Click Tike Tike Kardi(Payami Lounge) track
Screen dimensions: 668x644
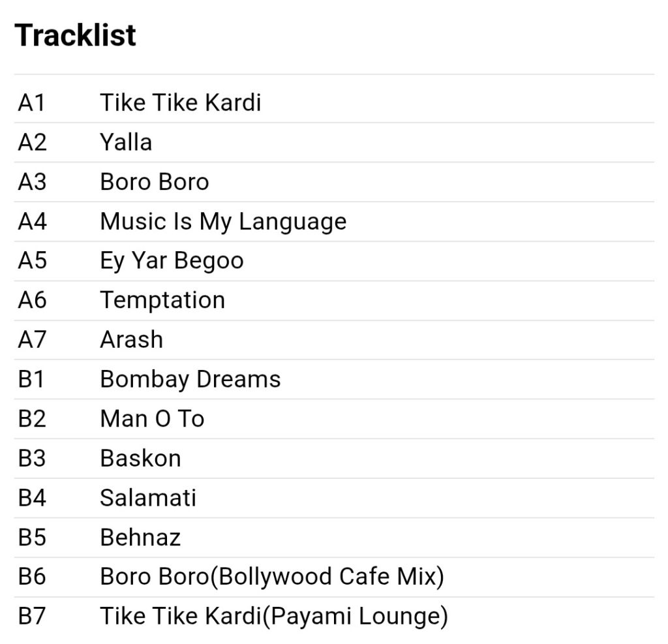point(274,617)
